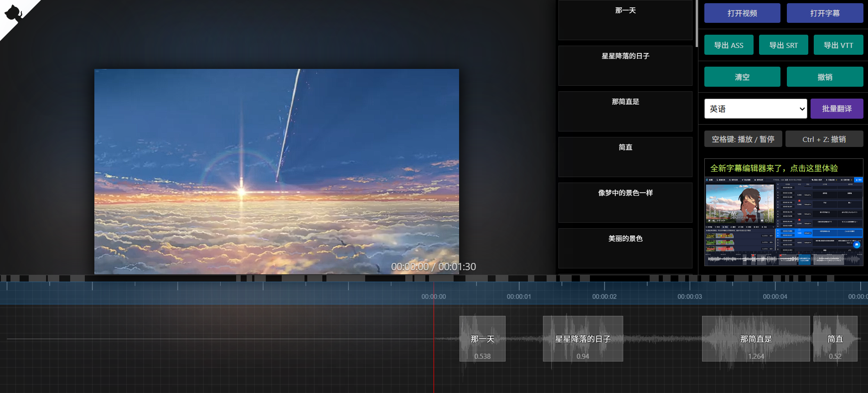Open the 全新字幕编辑器来了 link
Screen dimensions: 868x393
click(774, 168)
